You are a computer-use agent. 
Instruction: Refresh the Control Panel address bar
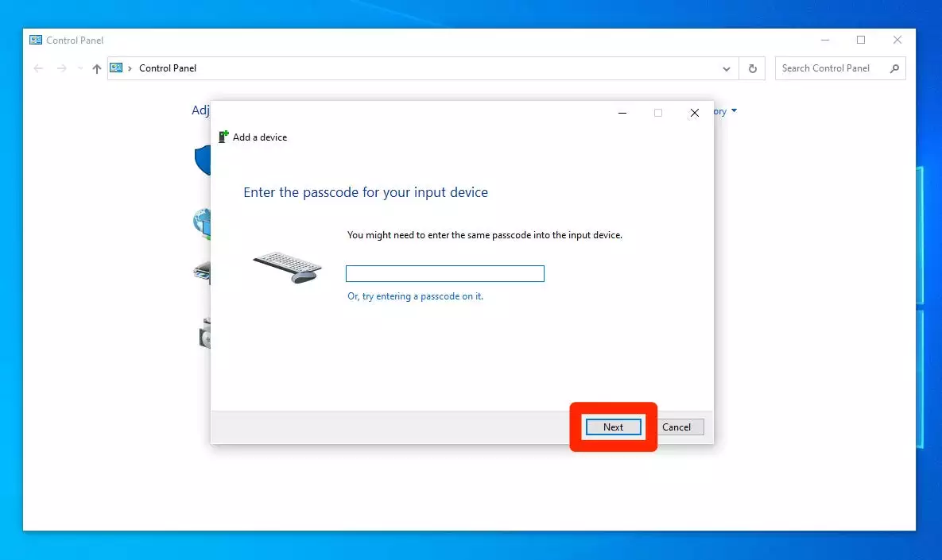pyautogui.click(x=752, y=68)
